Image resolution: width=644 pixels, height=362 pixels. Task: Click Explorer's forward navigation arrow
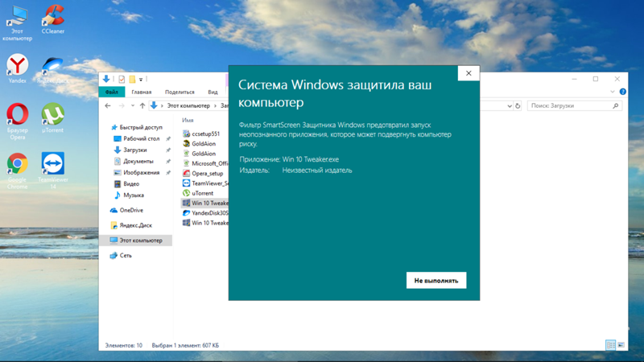click(x=122, y=105)
